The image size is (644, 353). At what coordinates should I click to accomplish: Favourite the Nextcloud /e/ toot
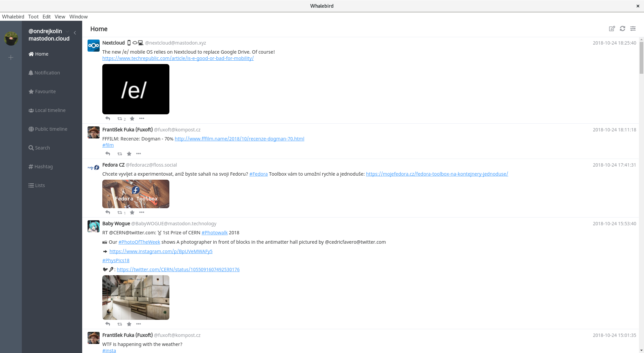(132, 119)
